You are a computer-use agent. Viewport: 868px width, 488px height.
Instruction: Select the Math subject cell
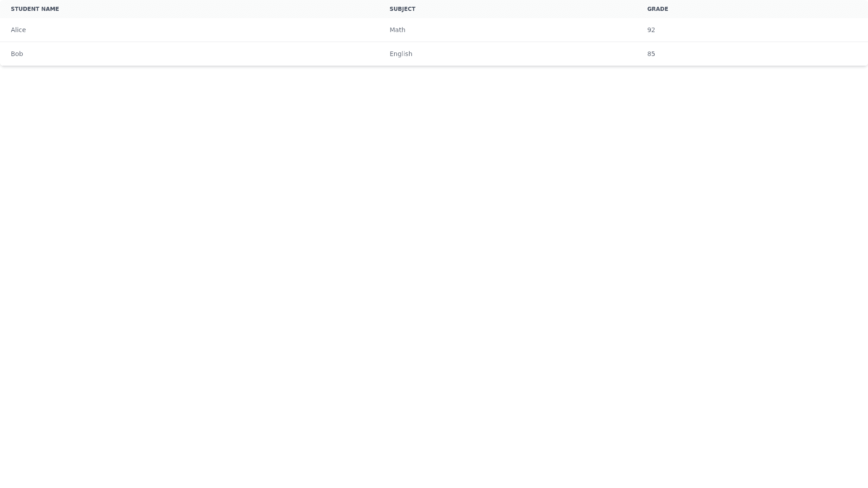(x=397, y=30)
